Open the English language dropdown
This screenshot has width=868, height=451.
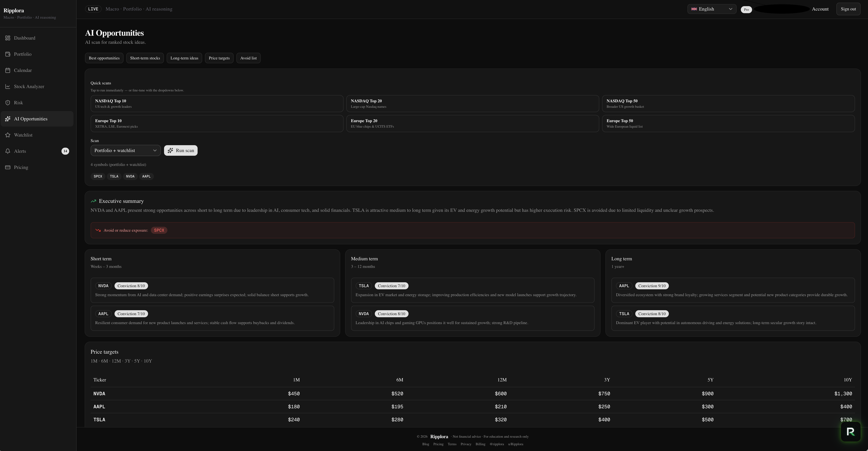click(712, 9)
